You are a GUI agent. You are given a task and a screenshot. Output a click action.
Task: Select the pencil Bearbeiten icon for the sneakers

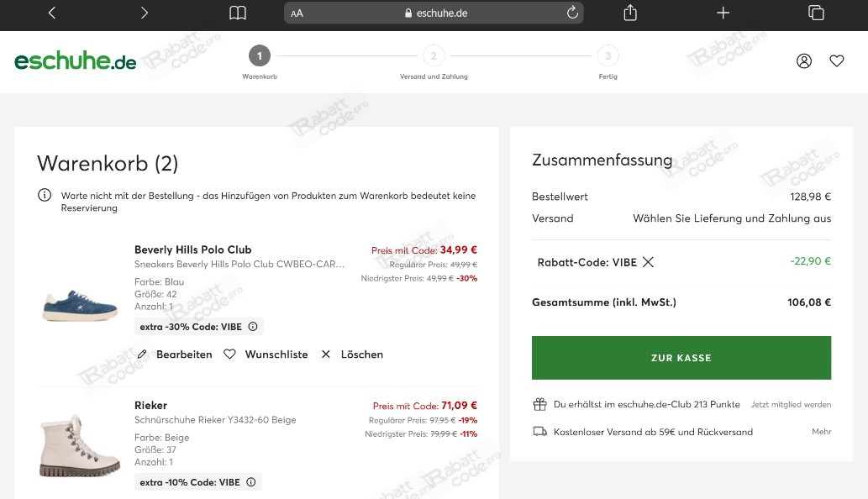[x=141, y=354]
